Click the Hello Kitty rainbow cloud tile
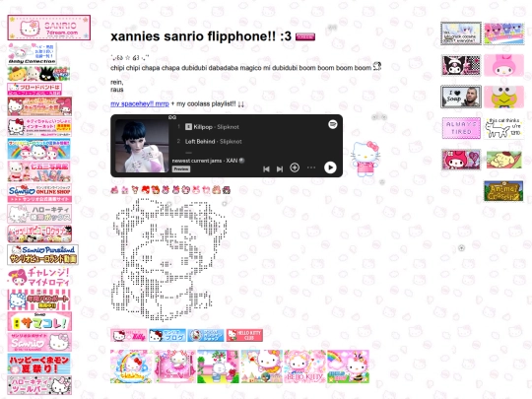 click(x=131, y=366)
